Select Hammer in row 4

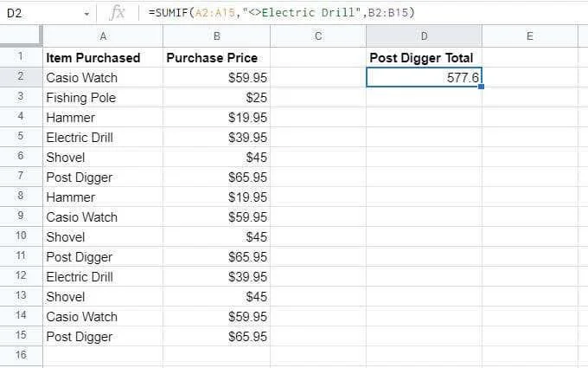point(103,117)
